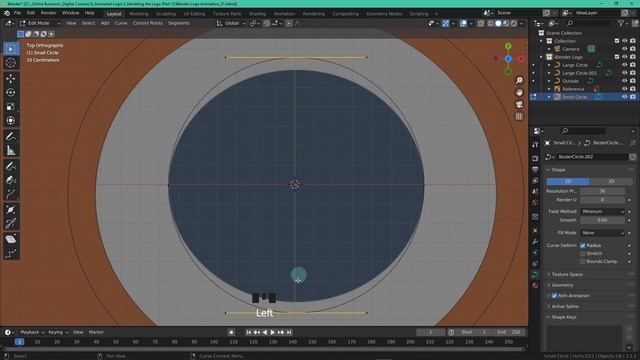Open the Modifiers wrench properties tab

click(535, 242)
